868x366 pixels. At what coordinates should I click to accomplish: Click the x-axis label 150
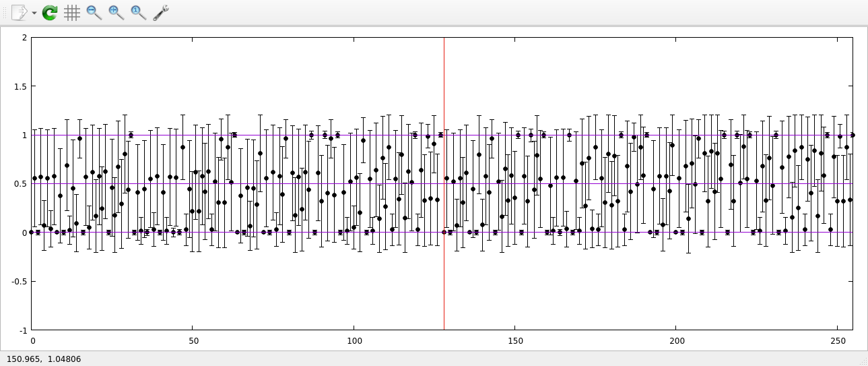coord(515,341)
